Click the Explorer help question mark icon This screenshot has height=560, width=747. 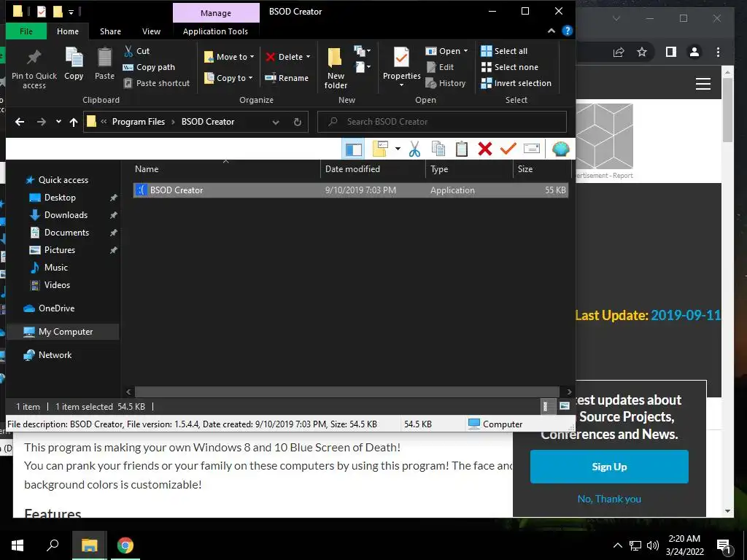click(567, 31)
